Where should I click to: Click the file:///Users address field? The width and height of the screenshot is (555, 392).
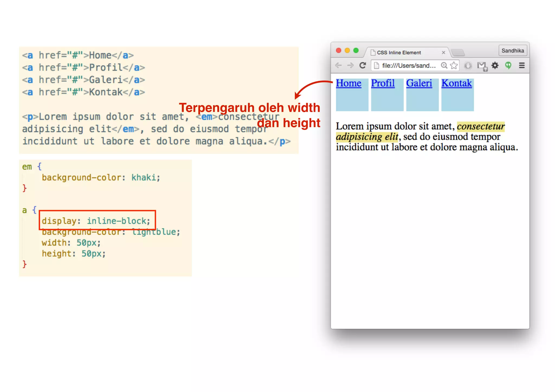click(x=409, y=66)
